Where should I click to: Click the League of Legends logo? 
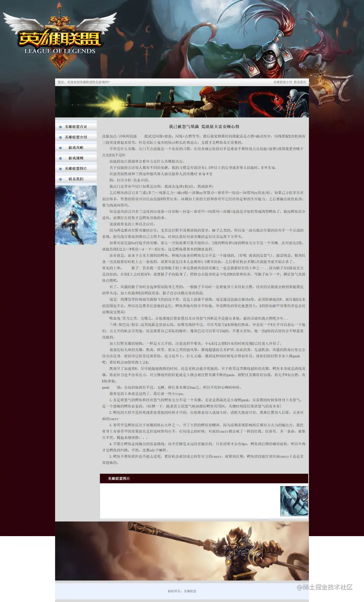click(x=60, y=37)
